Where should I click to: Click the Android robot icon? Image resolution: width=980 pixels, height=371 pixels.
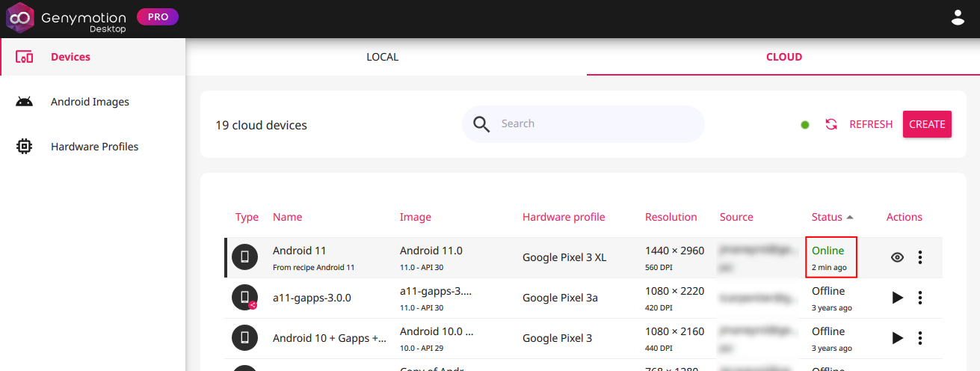(x=24, y=102)
